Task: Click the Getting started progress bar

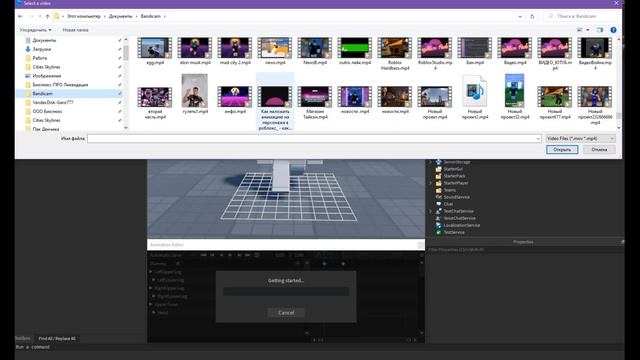Action: [x=286, y=291]
